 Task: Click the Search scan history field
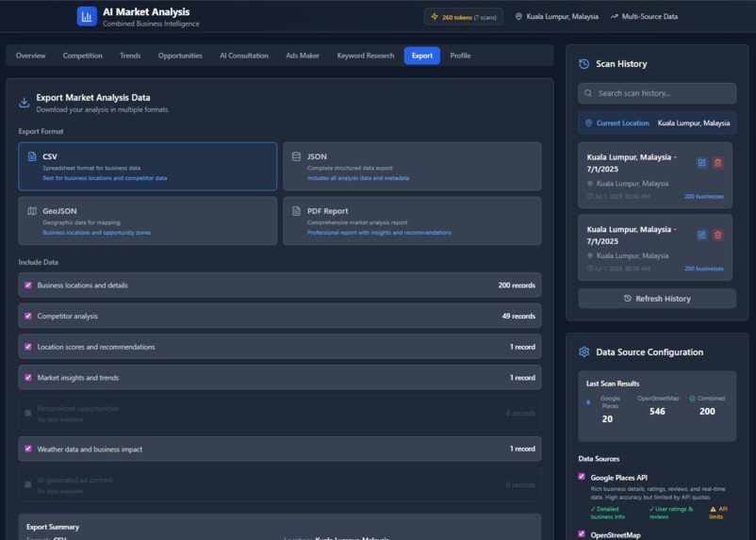(657, 93)
